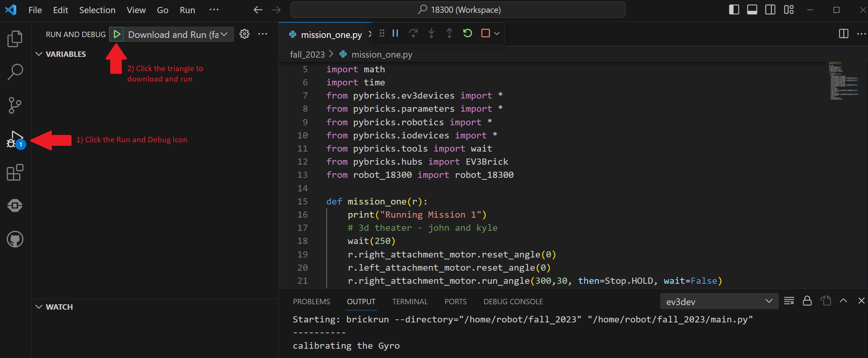Open the Extensions view icon
Viewport: 868px width, 358px height.
(15, 172)
